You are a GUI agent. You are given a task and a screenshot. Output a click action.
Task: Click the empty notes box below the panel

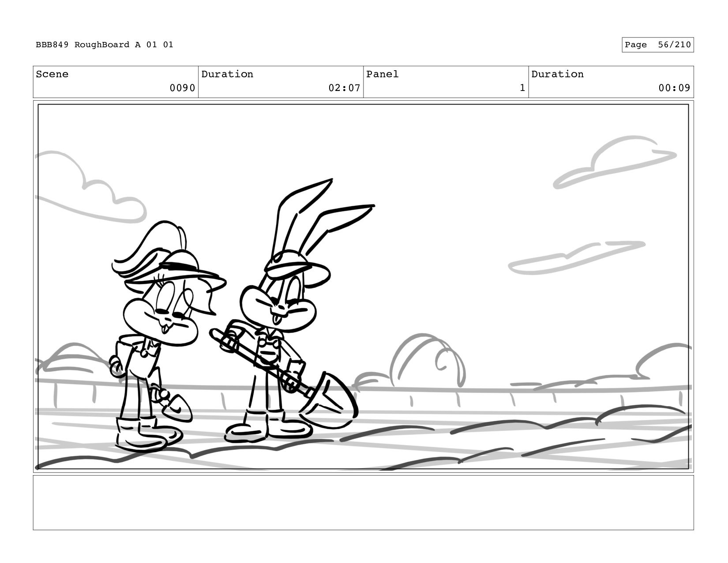click(363, 503)
